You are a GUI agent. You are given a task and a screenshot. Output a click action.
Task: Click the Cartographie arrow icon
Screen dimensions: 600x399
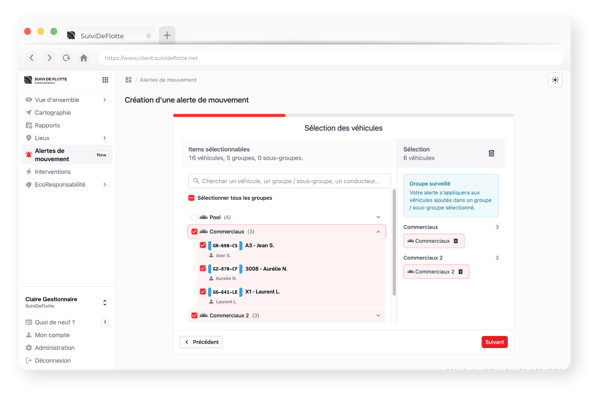(29, 112)
